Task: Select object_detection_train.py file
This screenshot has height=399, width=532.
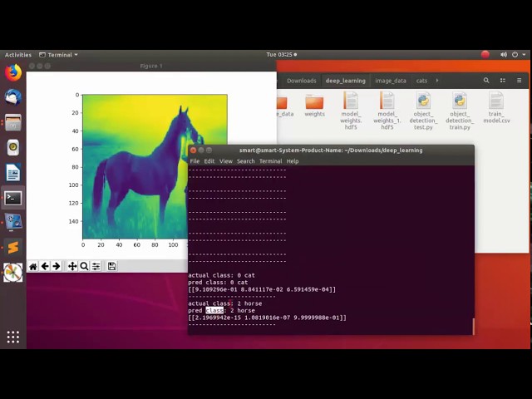Action: click(460, 111)
